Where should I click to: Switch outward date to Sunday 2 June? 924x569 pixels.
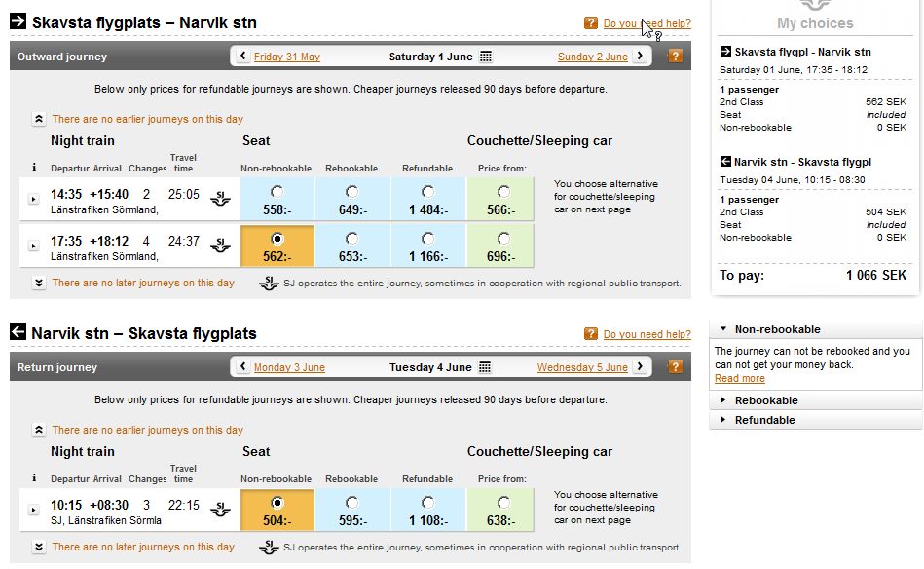592,57
